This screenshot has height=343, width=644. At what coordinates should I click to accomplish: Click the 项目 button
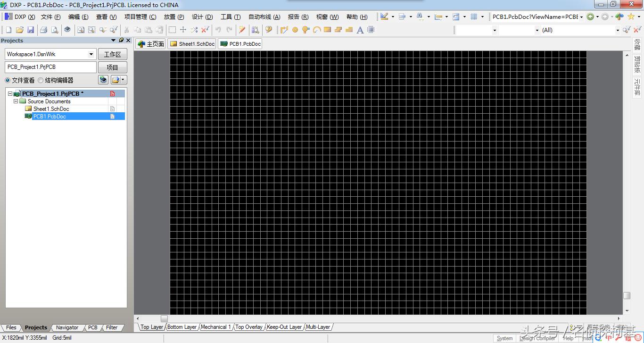coord(112,67)
